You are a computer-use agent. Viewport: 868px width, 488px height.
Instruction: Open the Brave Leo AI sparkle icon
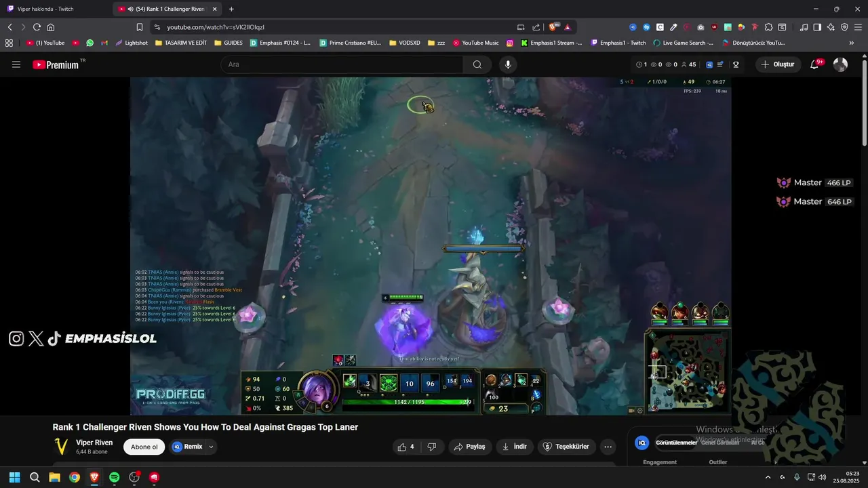pos(831,27)
